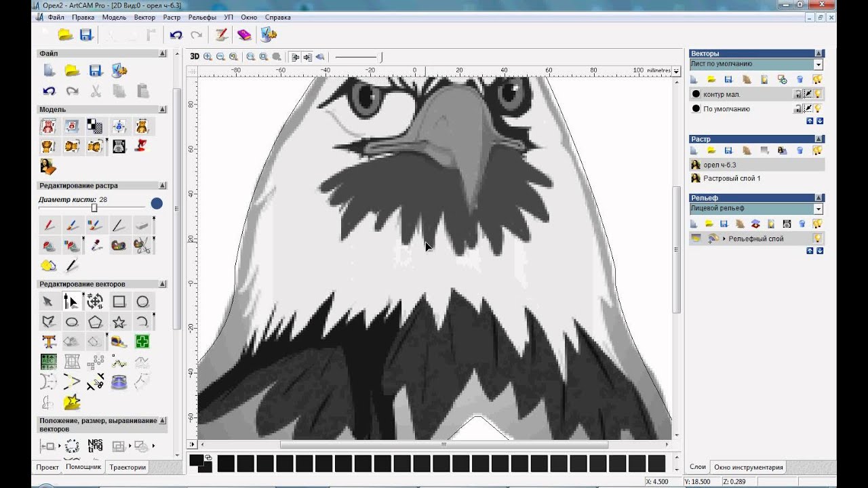Move relief layer down with arrow button

[x=820, y=251]
